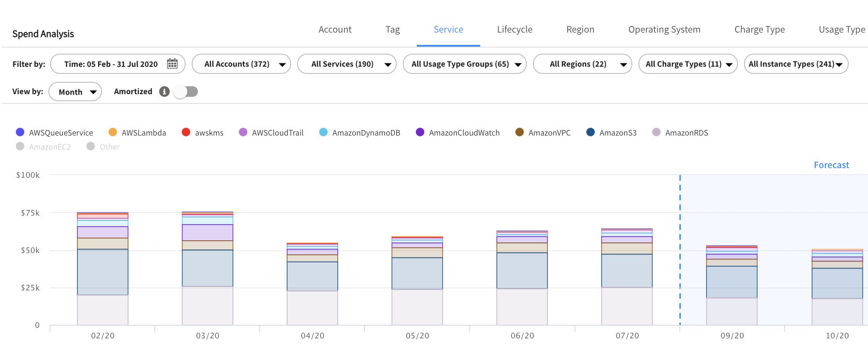
Task: Click the AWSLambda orange legend marker
Action: (113, 132)
